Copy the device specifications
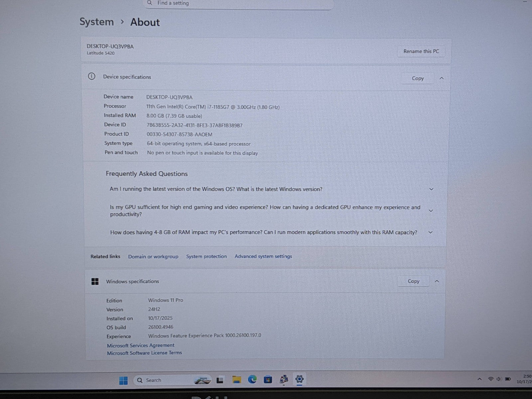 coord(418,78)
